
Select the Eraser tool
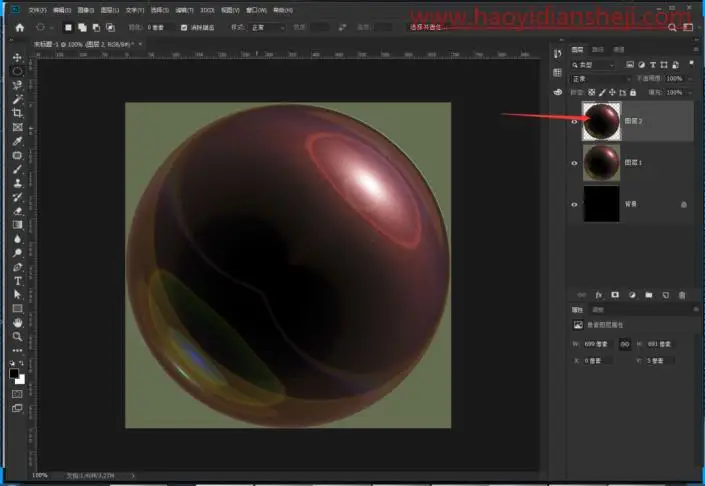point(17,211)
